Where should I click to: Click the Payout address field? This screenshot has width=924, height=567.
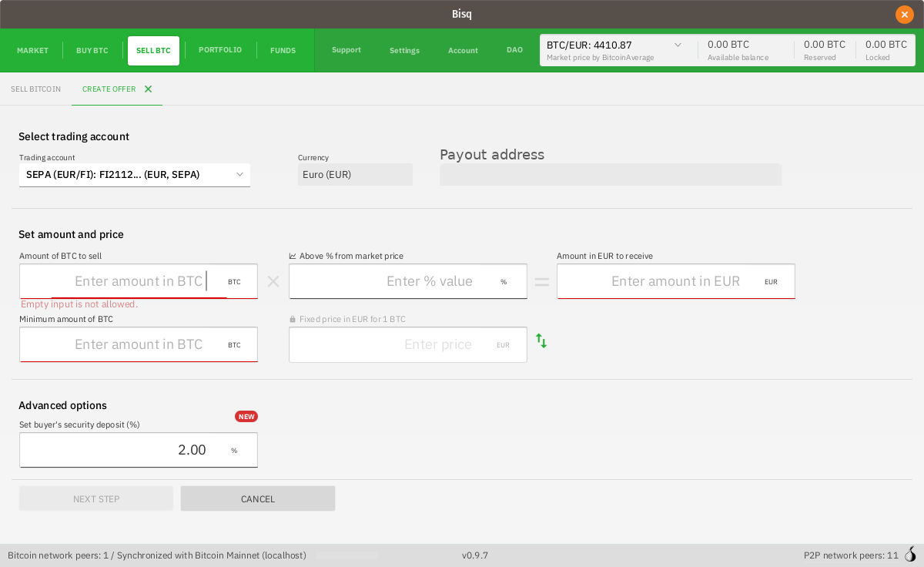click(x=611, y=175)
